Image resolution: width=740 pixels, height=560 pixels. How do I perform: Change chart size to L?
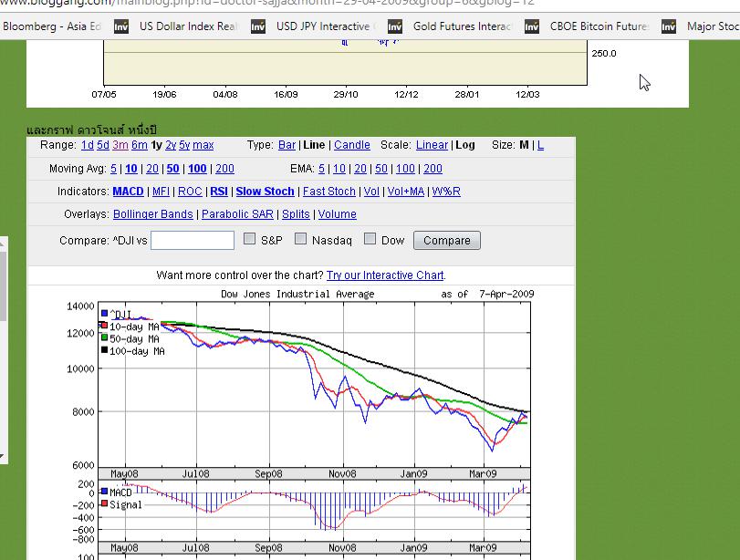tap(540, 145)
